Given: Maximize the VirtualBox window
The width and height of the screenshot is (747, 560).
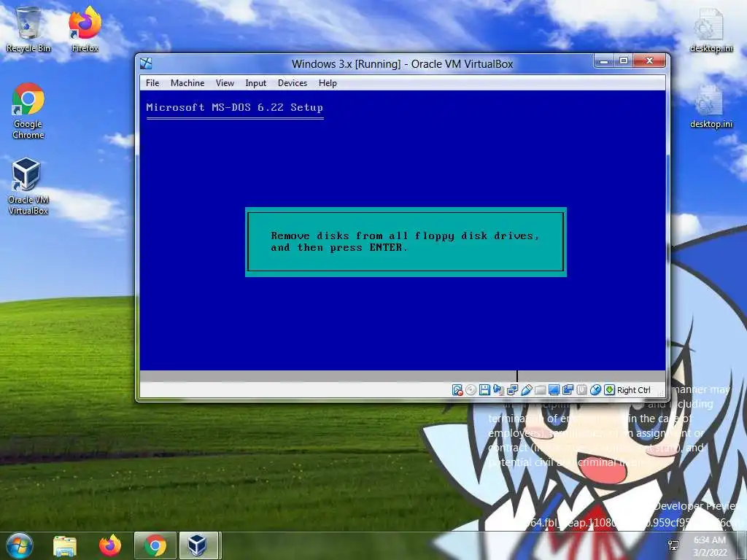Looking at the screenshot, I should [x=623, y=61].
